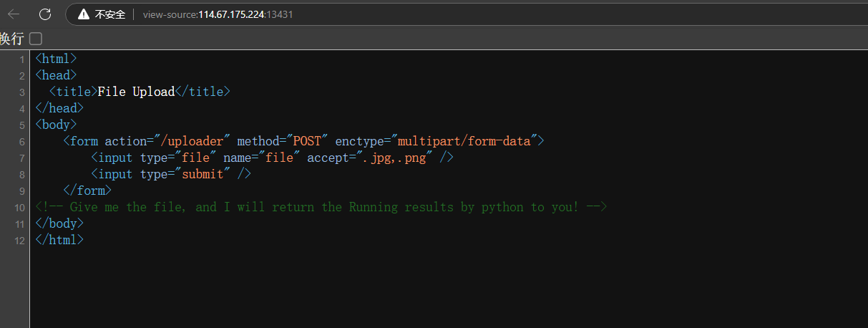Click line number 1 in the gutter
868x328 pixels.
(22, 59)
